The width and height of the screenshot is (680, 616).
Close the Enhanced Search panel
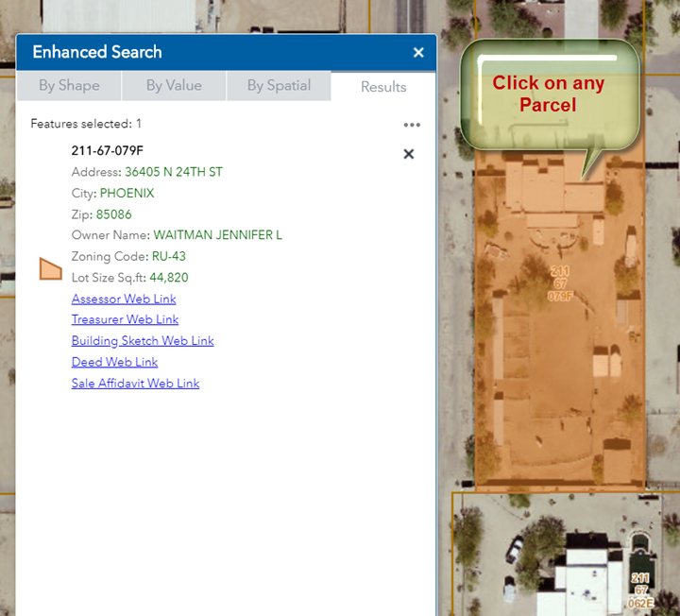tap(418, 53)
